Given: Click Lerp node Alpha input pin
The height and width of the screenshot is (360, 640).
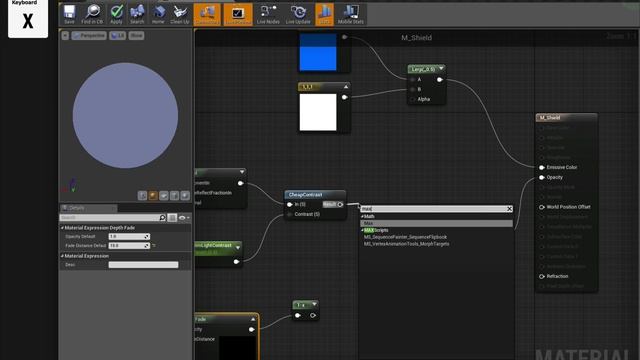Looking at the screenshot, I should (x=413, y=99).
